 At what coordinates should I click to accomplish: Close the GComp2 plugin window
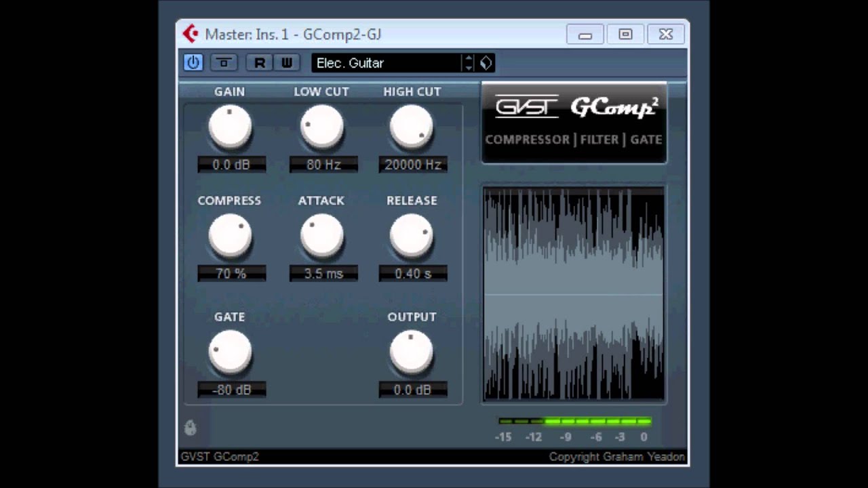click(666, 35)
